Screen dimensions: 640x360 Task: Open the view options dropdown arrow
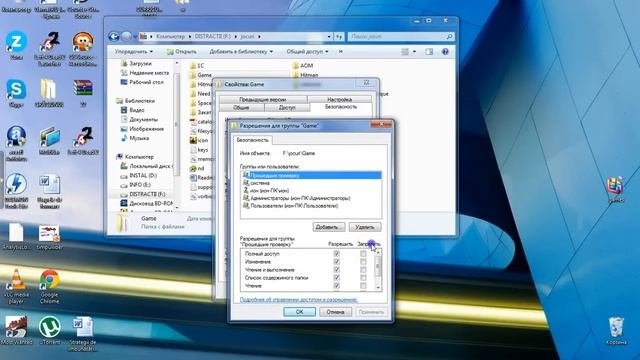(414, 51)
